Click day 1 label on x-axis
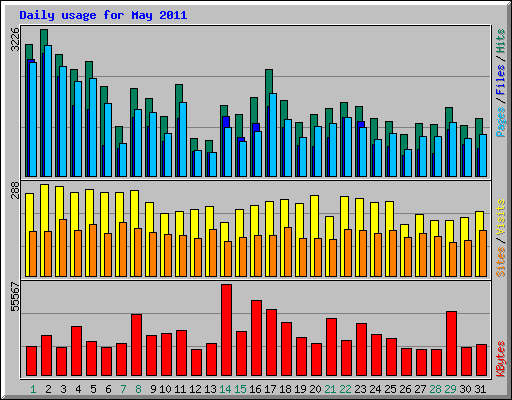This screenshot has height=400, width=512. [33, 389]
